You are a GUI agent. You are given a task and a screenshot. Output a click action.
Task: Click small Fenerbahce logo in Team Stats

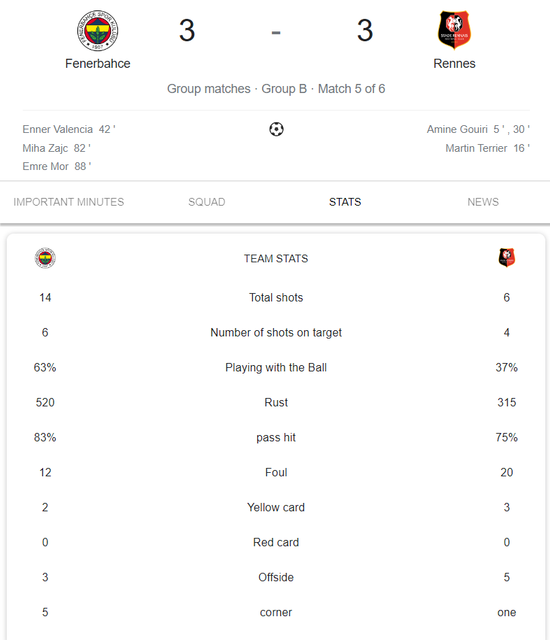point(45,258)
